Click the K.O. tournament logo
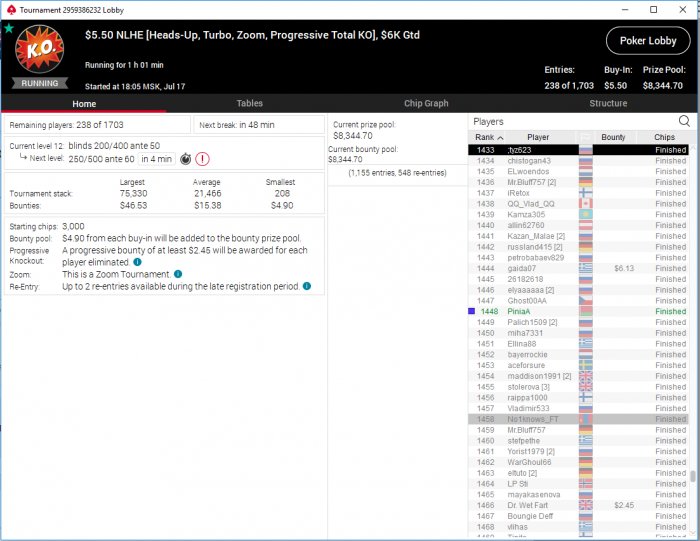 (39, 49)
